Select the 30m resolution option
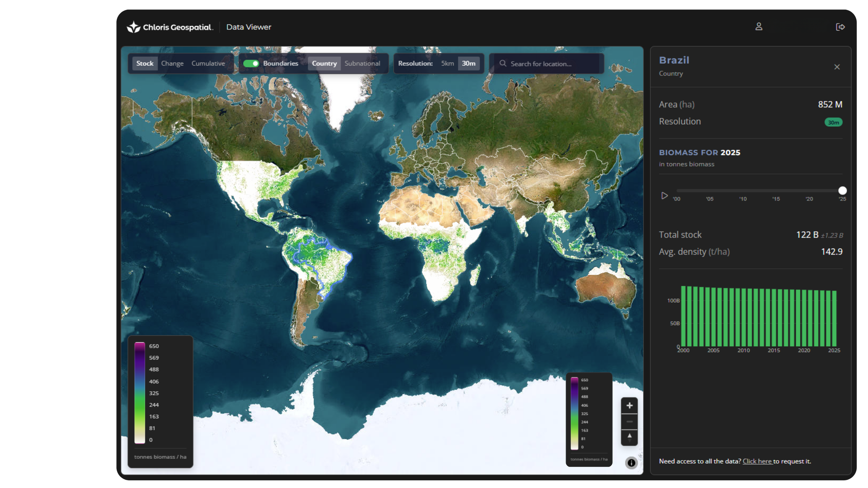The height and width of the screenshot is (488, 868). click(x=468, y=64)
